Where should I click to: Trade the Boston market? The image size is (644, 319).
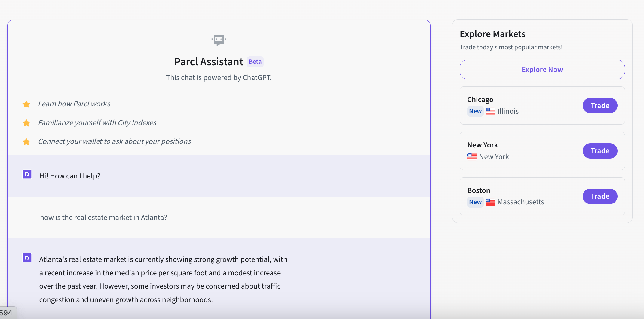point(600,196)
